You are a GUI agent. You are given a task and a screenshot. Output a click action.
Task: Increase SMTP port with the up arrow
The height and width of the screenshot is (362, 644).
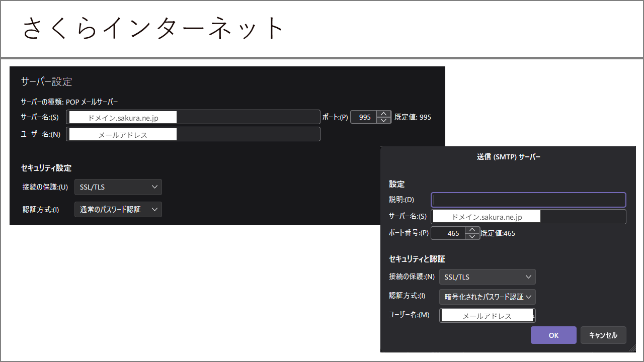(x=472, y=230)
